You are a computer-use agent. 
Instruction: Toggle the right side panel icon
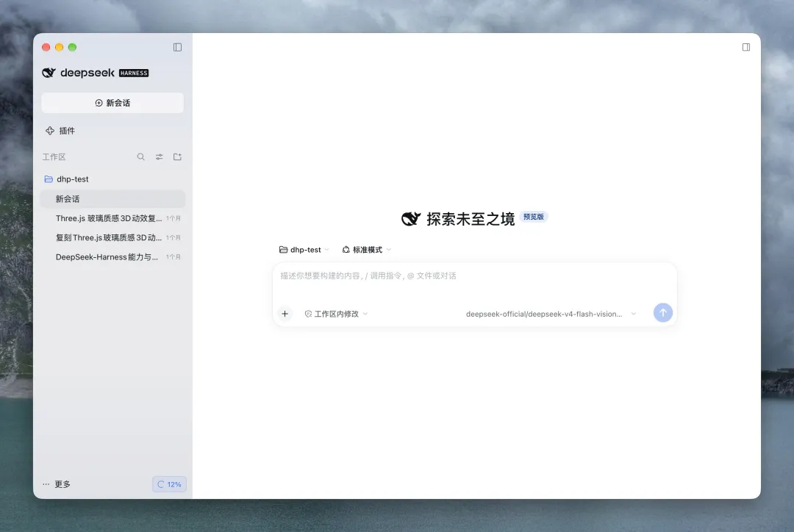[x=746, y=47]
